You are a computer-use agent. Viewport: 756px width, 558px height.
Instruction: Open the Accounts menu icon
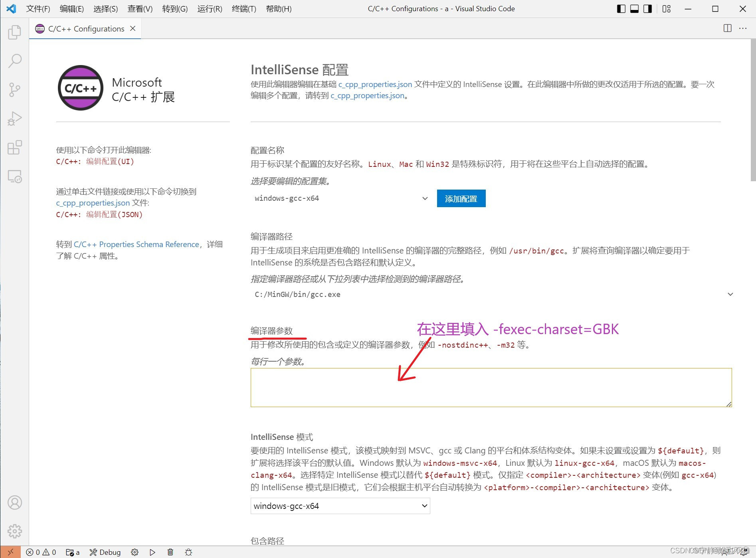(x=15, y=503)
